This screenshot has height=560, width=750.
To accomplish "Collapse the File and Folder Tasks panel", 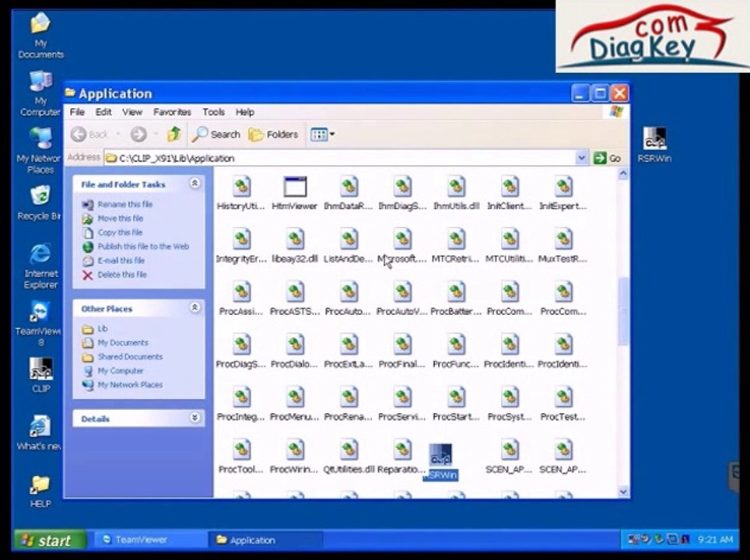I will [x=195, y=183].
